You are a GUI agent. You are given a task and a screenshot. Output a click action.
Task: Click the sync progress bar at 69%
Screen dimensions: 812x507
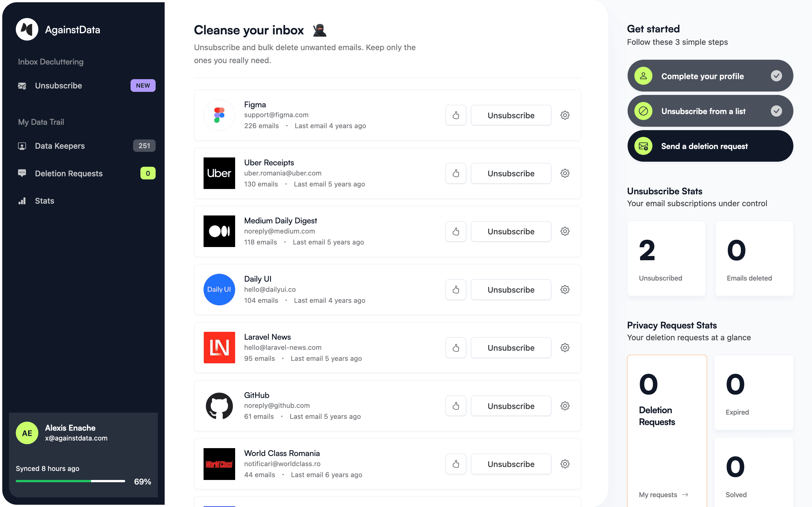(x=70, y=481)
